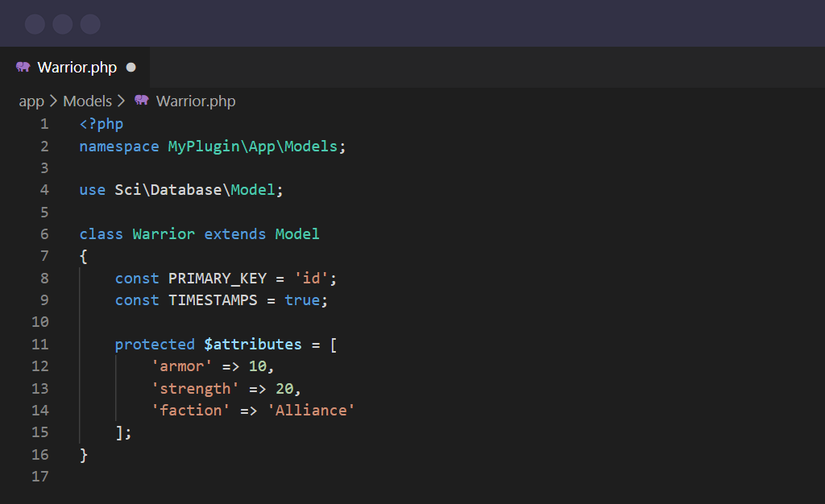
Task: Click the 'strength' array key
Action: coord(195,389)
